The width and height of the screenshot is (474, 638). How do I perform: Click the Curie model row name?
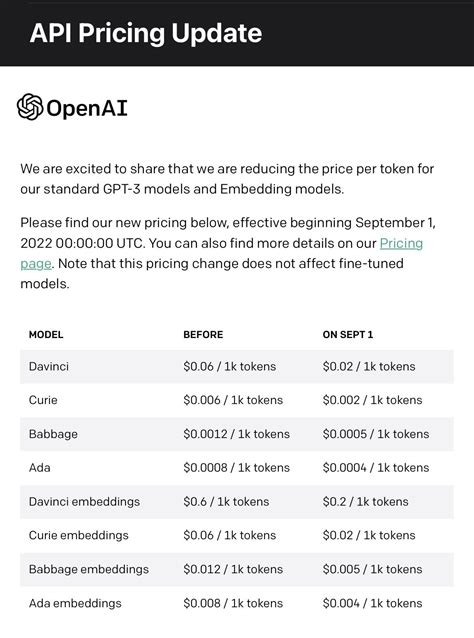tap(43, 400)
